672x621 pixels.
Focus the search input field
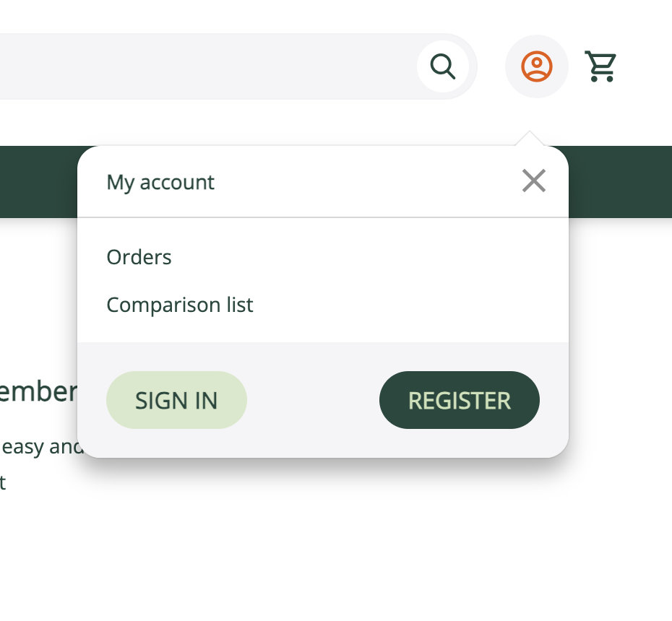pyautogui.click(x=206, y=66)
